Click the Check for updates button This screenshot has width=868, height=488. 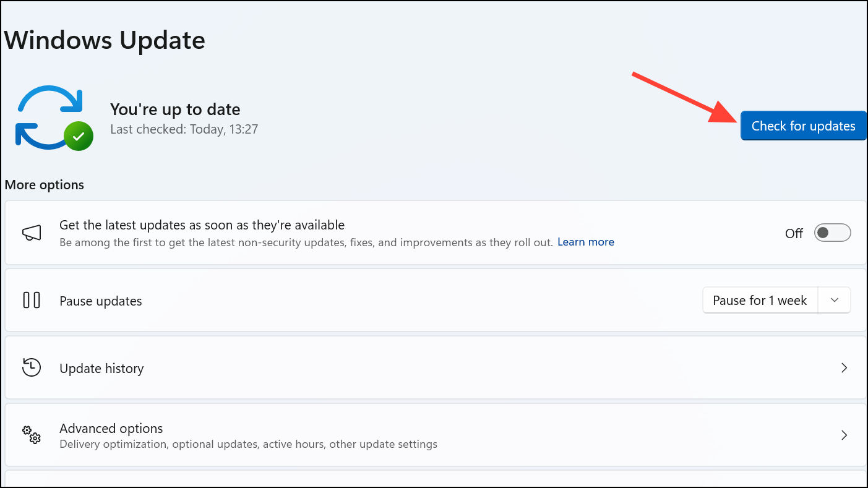[x=803, y=126]
